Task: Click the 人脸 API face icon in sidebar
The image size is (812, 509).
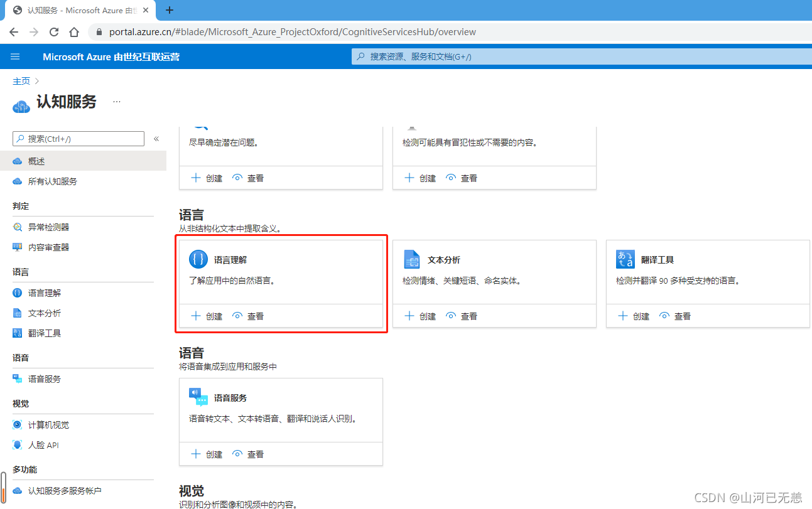Action: point(18,445)
